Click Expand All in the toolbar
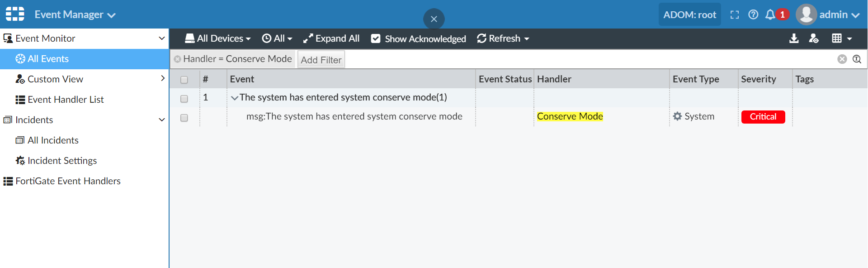Viewport: 868px width, 268px height. pos(331,38)
